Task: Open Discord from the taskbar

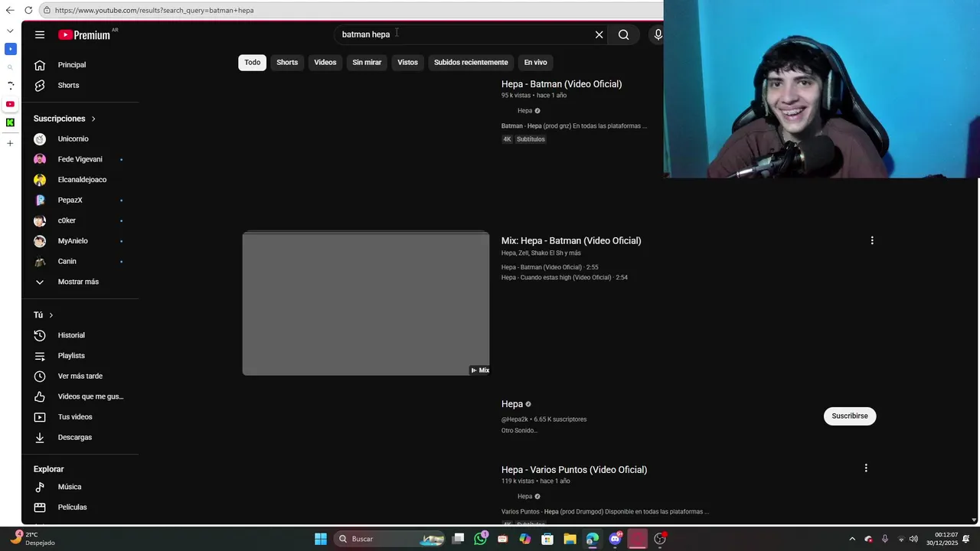Action: click(x=615, y=539)
